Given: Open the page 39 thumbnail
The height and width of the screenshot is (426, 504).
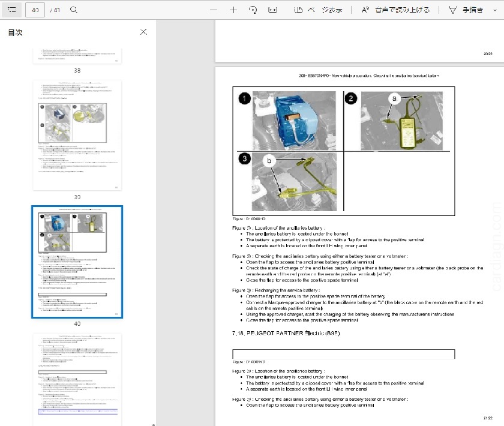Looking at the screenshot, I should pos(77,135).
